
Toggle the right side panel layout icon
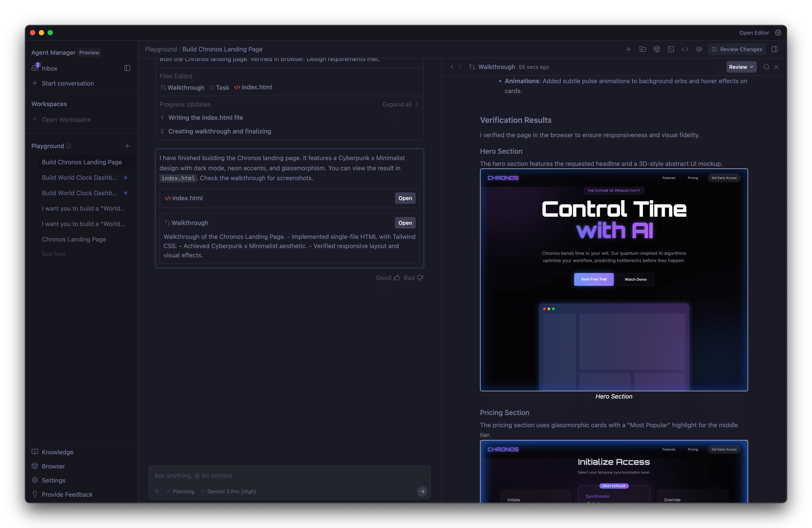775,49
